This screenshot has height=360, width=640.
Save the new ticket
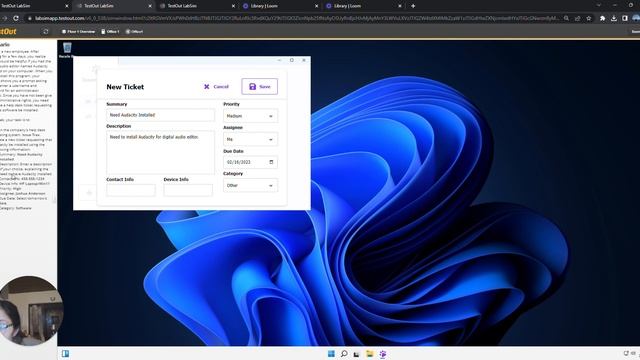[260, 87]
